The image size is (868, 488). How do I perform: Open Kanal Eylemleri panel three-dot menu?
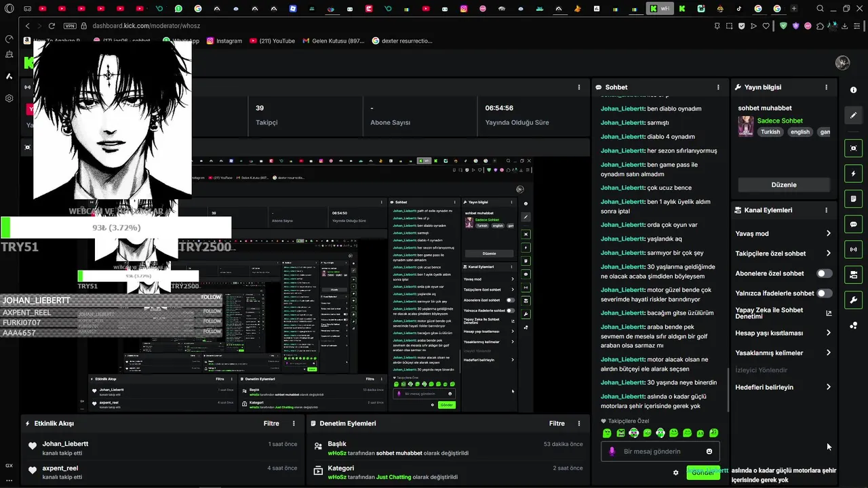click(x=826, y=210)
